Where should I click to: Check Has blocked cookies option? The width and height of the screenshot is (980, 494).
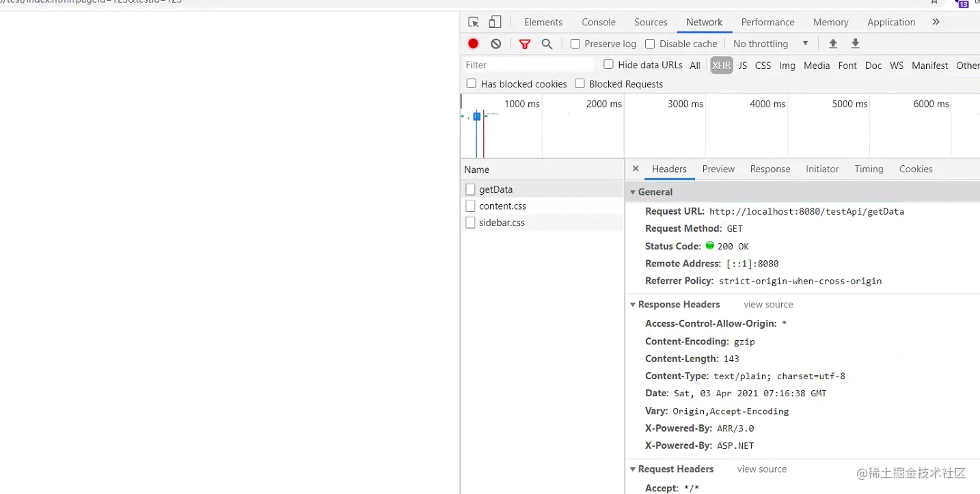[x=471, y=83]
